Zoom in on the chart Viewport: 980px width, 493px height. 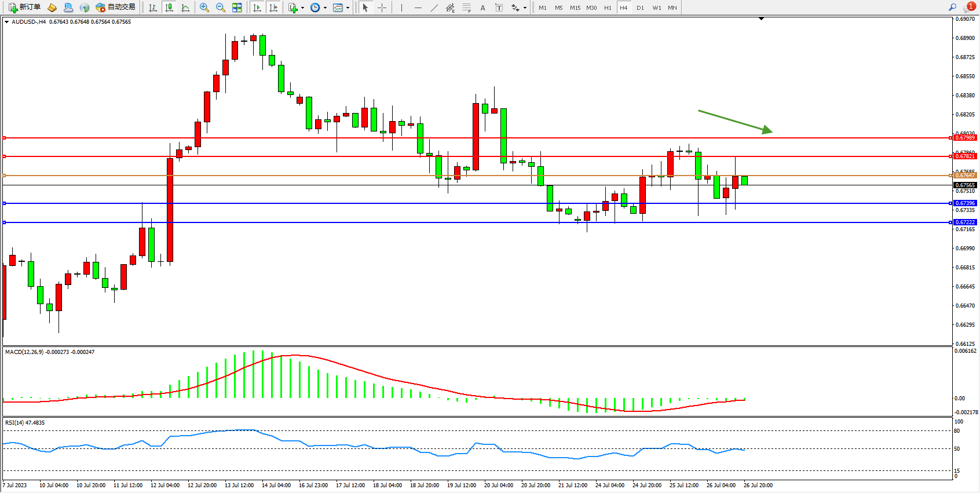point(204,8)
